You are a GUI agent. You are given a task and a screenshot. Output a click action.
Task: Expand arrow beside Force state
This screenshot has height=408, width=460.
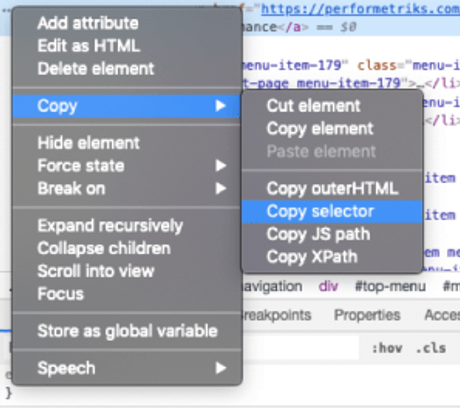pos(220,166)
